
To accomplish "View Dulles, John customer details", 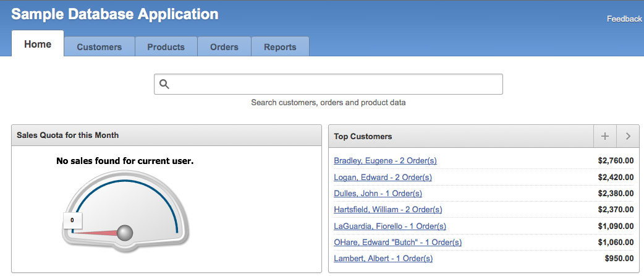I will [378, 194].
